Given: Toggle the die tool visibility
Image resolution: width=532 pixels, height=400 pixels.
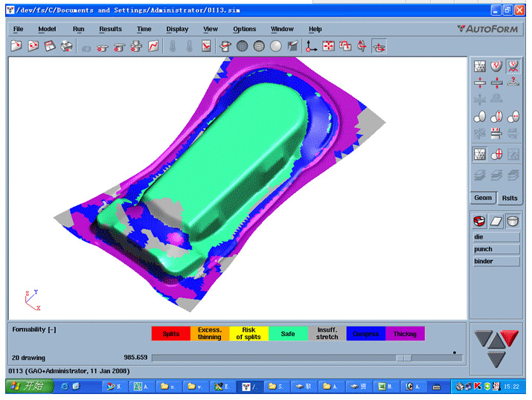Looking at the screenshot, I should pos(496,237).
